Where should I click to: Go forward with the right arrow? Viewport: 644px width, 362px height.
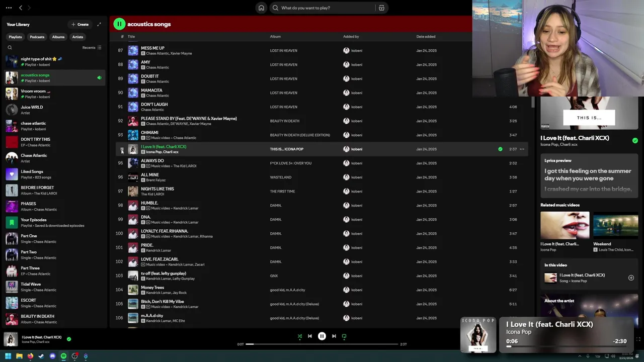pos(29,8)
